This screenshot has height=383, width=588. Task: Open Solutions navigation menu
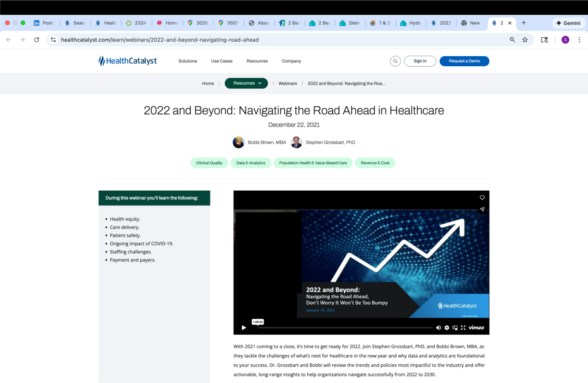(x=188, y=61)
